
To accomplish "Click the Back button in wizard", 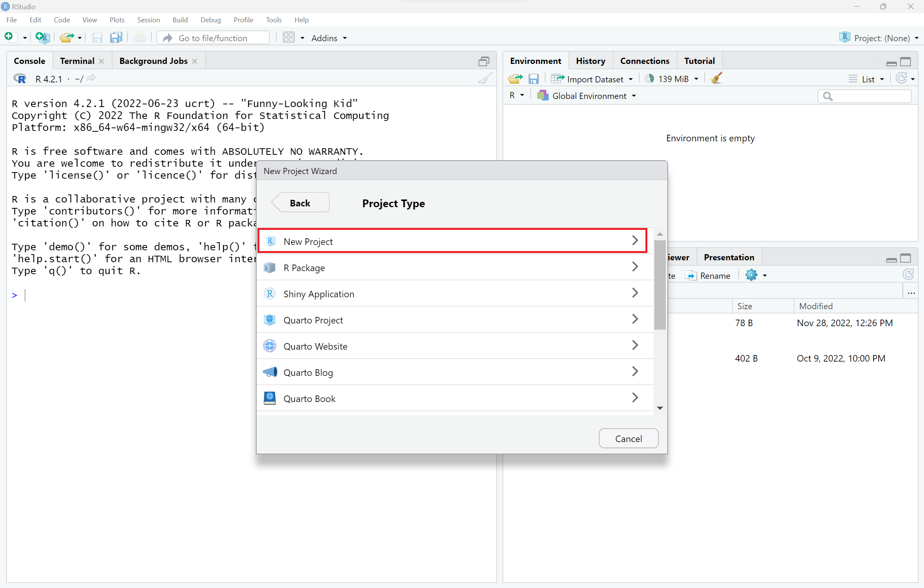I will point(300,203).
